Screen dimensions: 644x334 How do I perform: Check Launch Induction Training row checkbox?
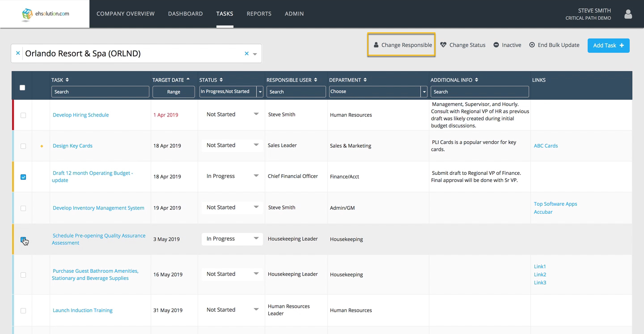click(23, 311)
